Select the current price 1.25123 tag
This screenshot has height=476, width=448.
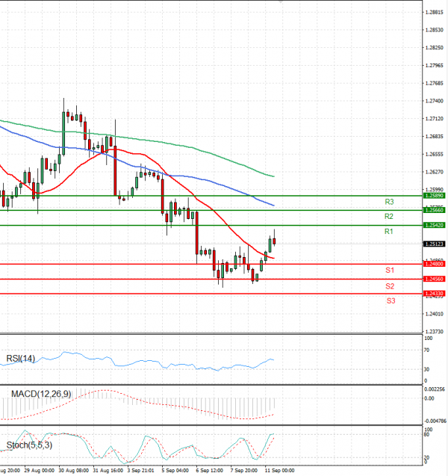[x=435, y=244]
